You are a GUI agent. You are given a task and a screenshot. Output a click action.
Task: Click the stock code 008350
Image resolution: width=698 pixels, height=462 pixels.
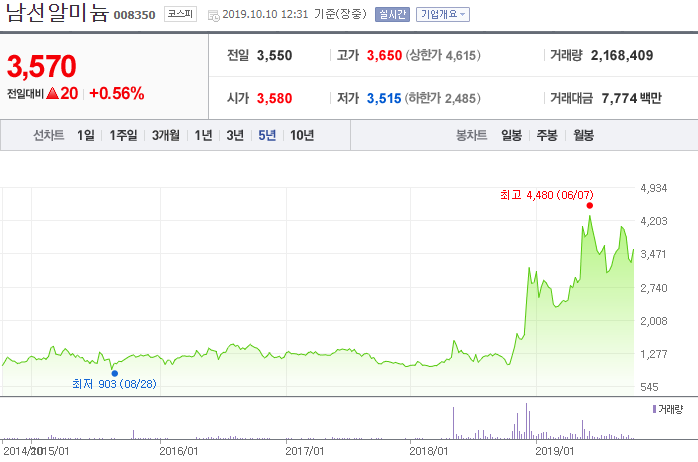pyautogui.click(x=134, y=15)
